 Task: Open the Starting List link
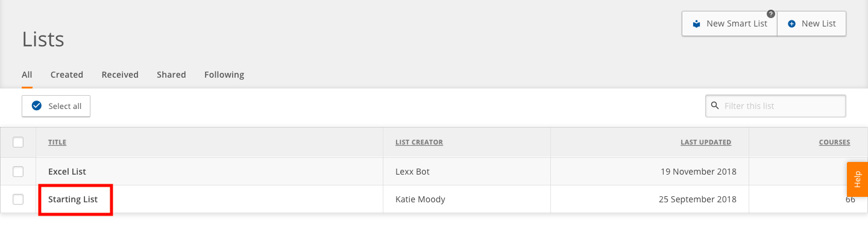point(73,199)
